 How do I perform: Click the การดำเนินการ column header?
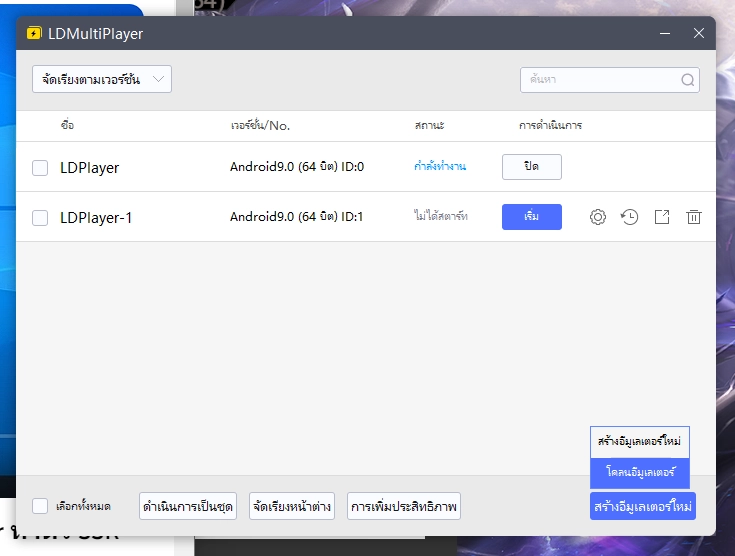(x=550, y=125)
